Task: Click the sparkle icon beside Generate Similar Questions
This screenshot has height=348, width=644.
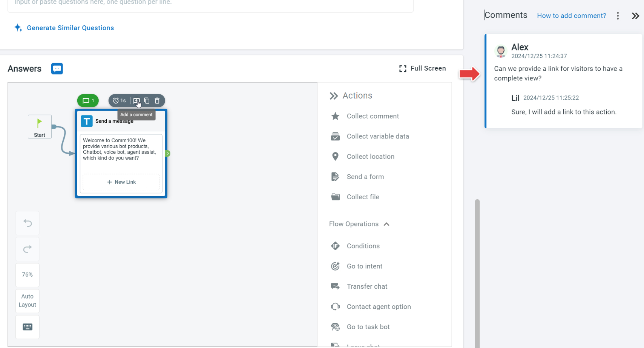Action: [x=18, y=28]
